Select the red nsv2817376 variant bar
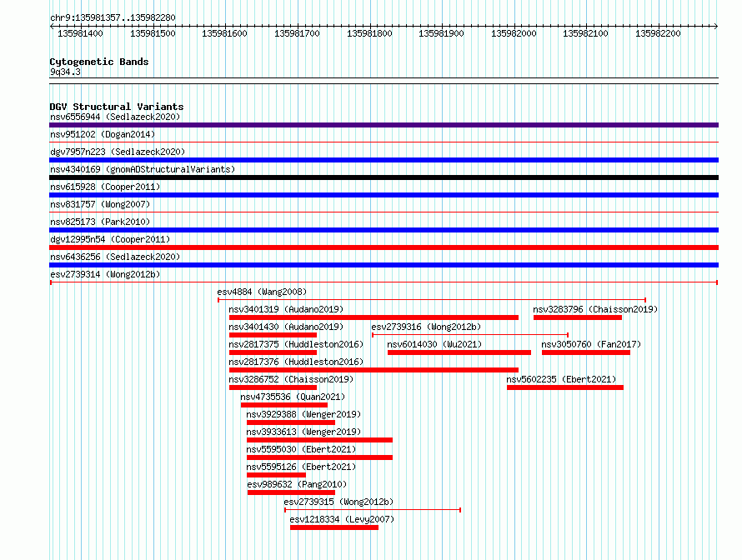Viewport: 742px width, 560px height. (374, 370)
